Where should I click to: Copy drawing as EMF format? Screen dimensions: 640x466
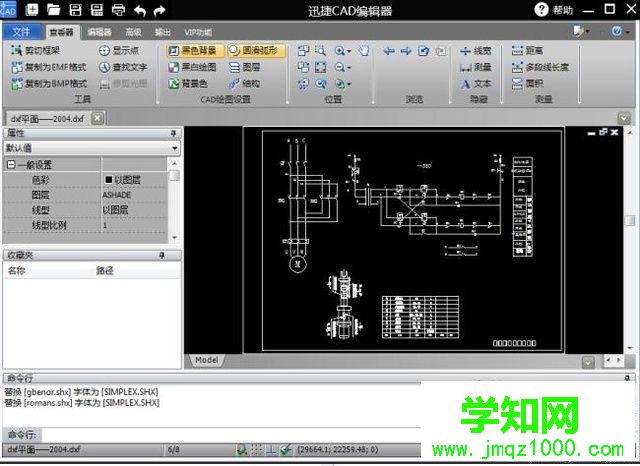click(49, 67)
